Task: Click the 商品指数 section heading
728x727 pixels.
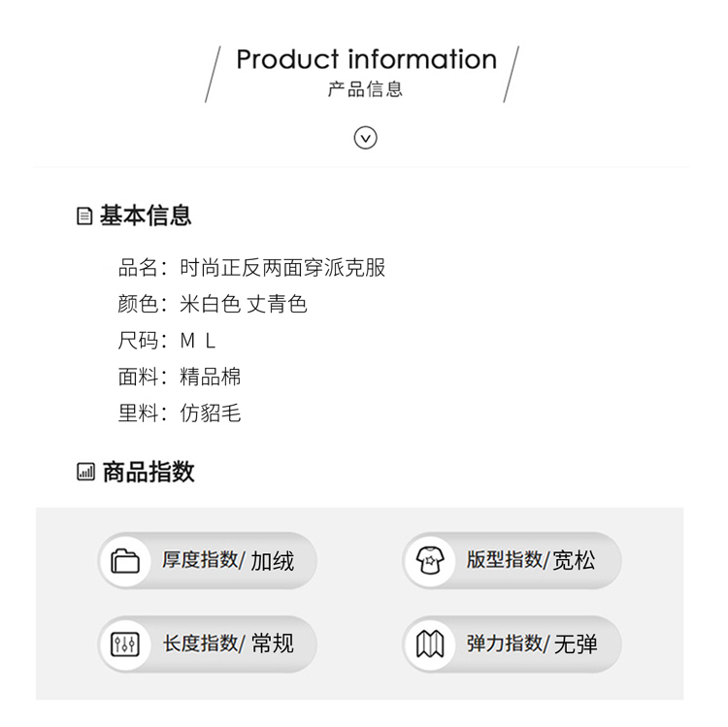Action: click(149, 472)
